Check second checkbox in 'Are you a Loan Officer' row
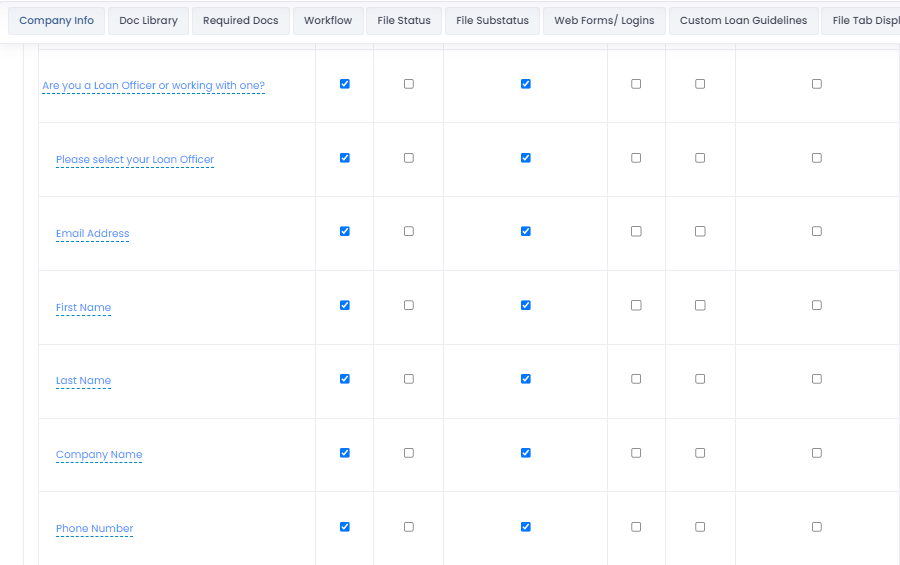Screen dimensions: 900x565 tap(409, 84)
